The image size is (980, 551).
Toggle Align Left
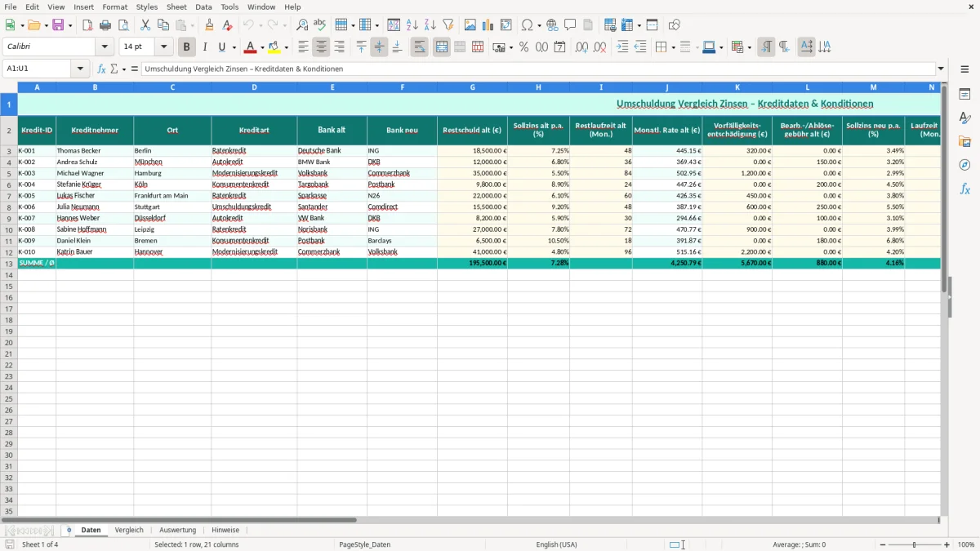(x=304, y=47)
